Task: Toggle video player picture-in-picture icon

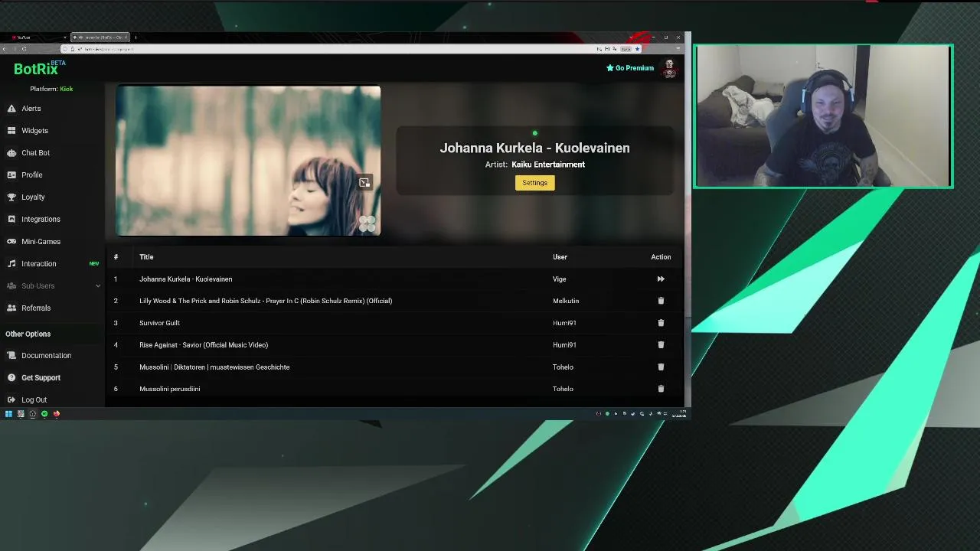Action: tap(364, 182)
